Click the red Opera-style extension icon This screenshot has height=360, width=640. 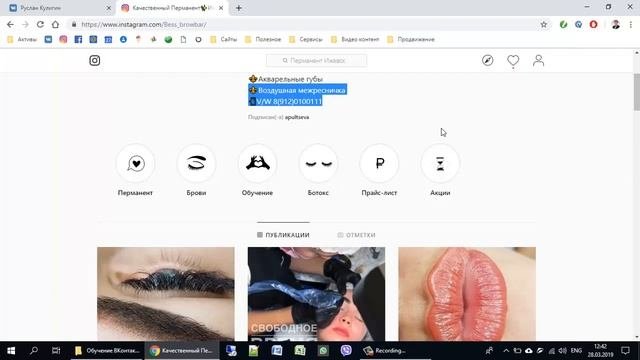pos(593,24)
